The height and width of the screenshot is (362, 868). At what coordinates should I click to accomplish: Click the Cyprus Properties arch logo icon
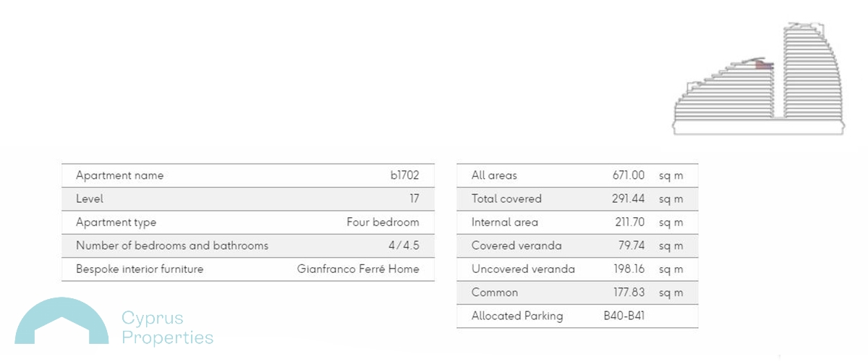click(61, 321)
